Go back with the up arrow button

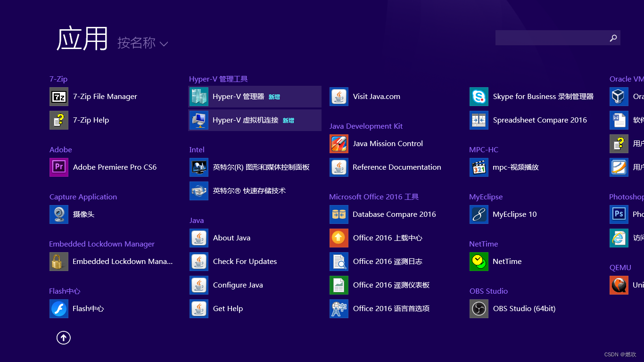point(64,337)
